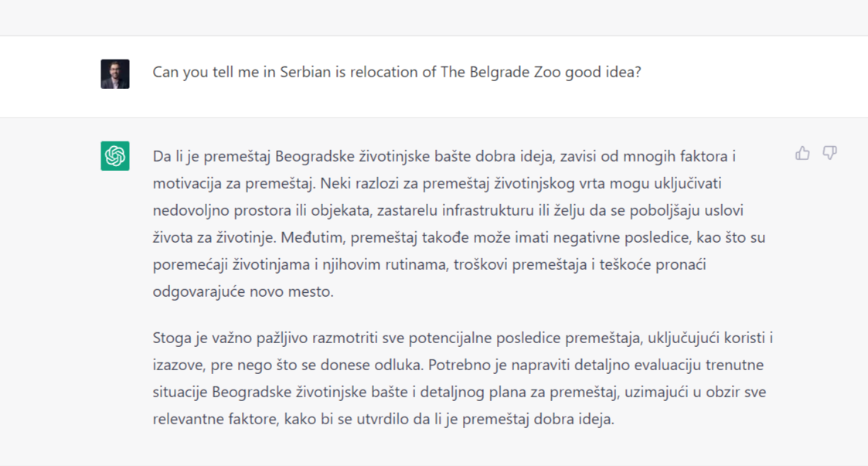Click the thumbs down icon
The width and height of the screenshot is (868, 466).
(829, 153)
